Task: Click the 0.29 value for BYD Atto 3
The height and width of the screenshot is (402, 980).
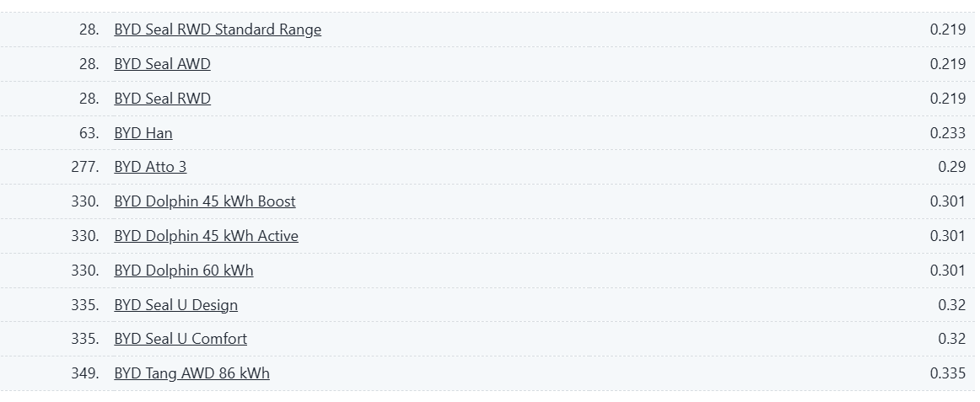Action: click(952, 167)
